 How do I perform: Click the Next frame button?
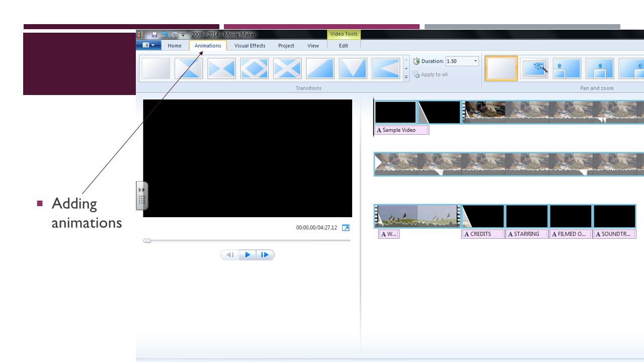pyautogui.click(x=265, y=255)
